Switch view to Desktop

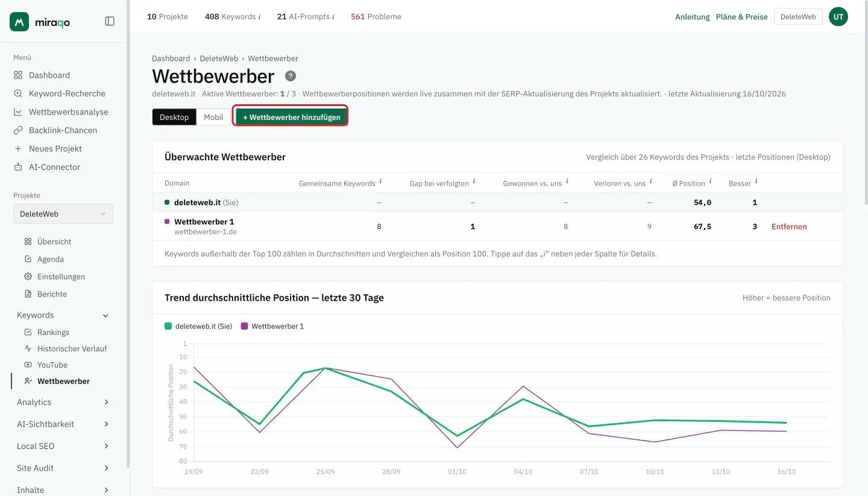coord(174,117)
